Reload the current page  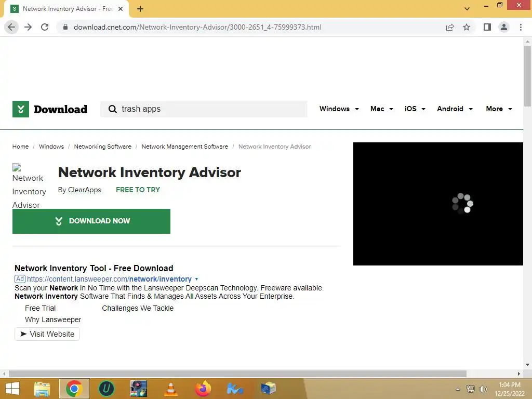pyautogui.click(x=45, y=27)
